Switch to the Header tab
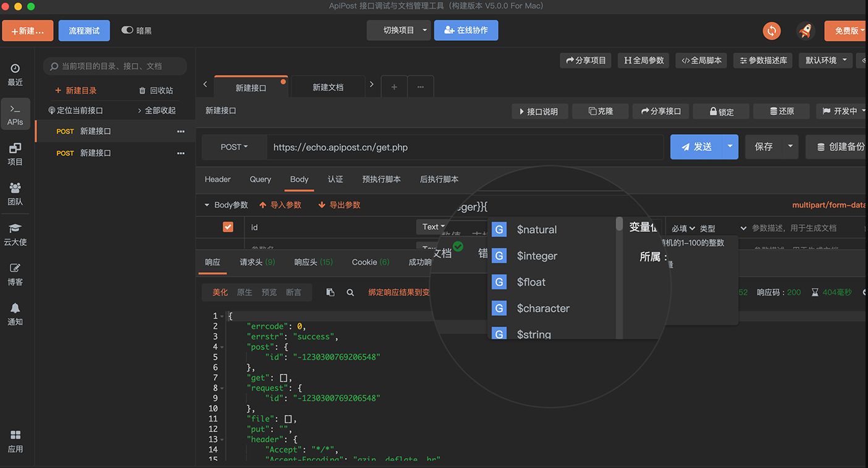 [x=217, y=179]
